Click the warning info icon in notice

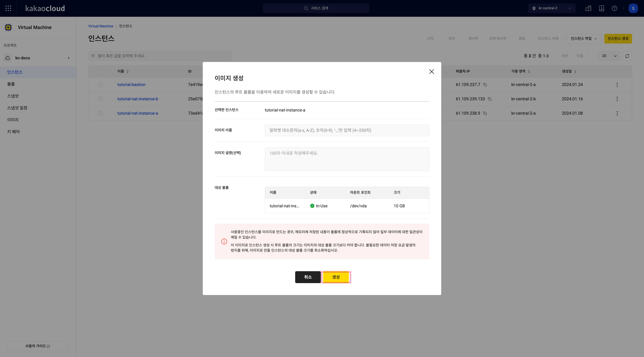click(224, 241)
